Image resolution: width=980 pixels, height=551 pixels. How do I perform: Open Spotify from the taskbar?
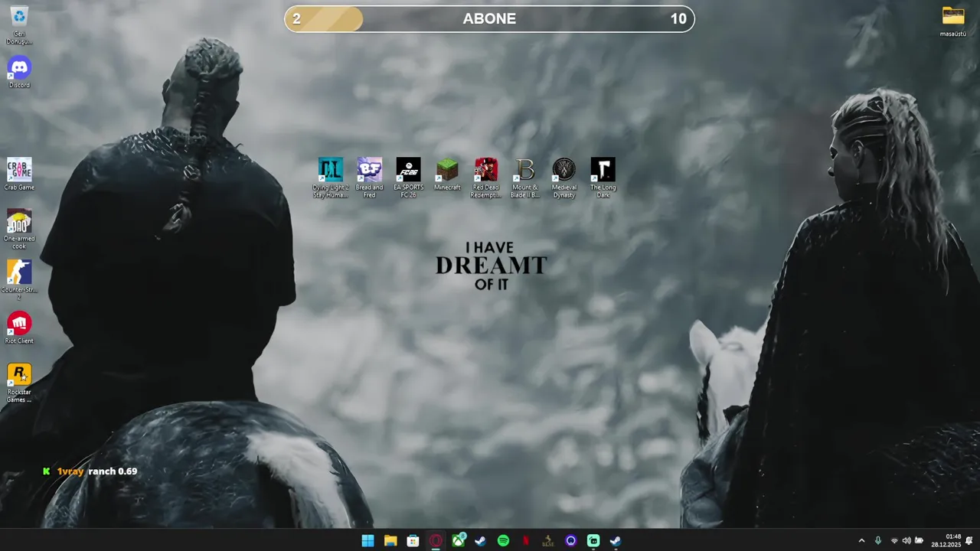click(503, 540)
